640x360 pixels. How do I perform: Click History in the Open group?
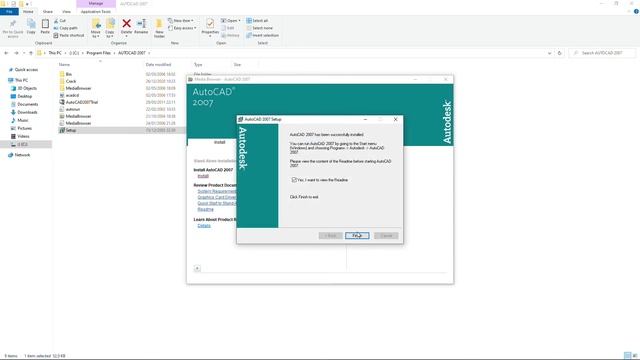231,36
